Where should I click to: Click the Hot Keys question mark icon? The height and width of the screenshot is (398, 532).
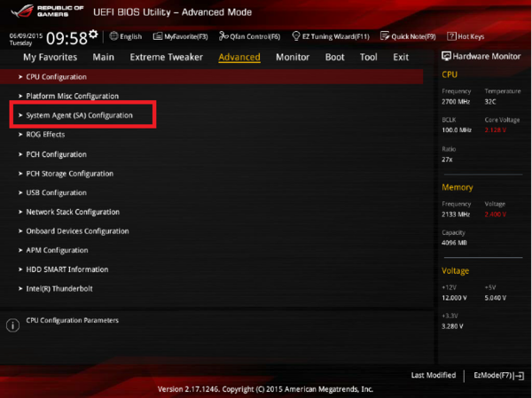tap(451, 36)
